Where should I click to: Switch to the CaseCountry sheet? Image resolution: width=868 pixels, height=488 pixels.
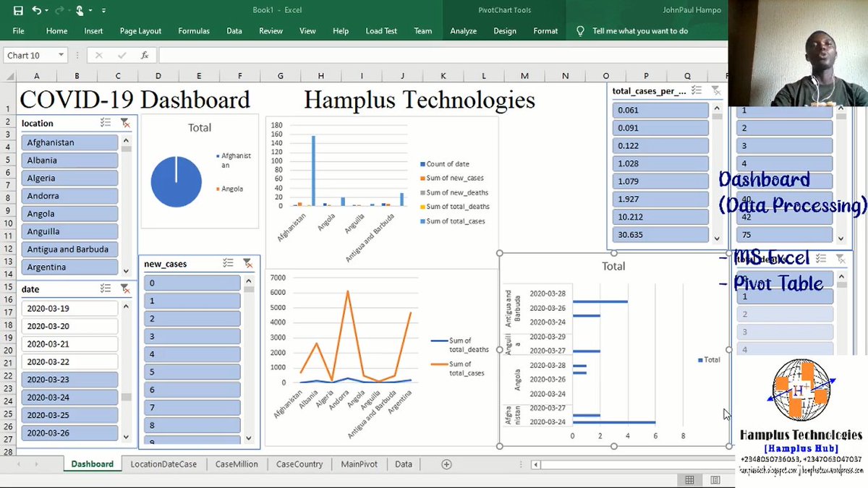click(299, 464)
